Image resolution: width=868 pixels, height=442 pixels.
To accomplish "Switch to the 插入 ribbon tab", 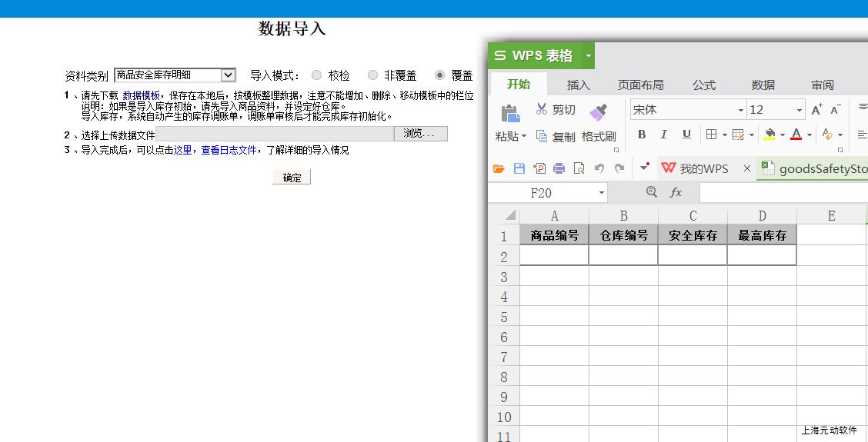I will point(578,85).
